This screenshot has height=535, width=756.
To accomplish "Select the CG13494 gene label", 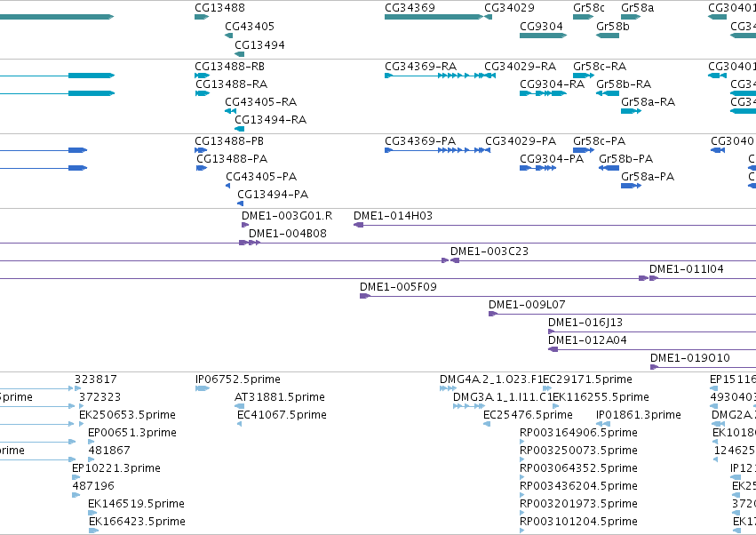I will (x=259, y=44).
